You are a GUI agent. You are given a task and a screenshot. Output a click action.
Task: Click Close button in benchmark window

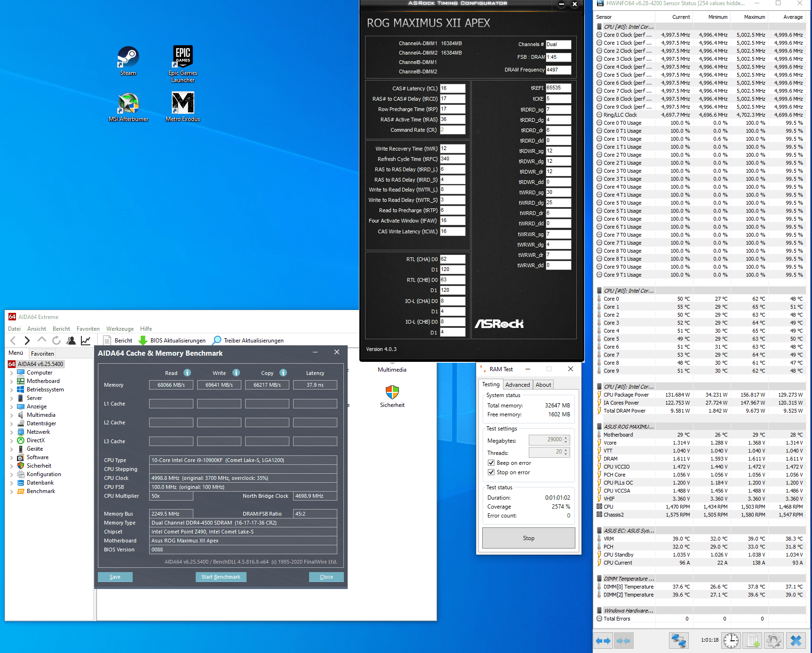coord(326,577)
